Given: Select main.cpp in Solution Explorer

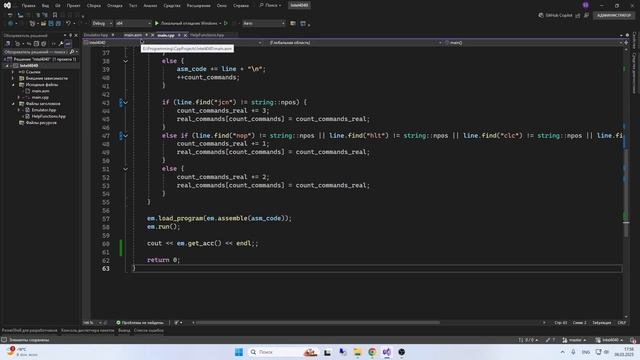Looking at the screenshot, I should (40, 98).
